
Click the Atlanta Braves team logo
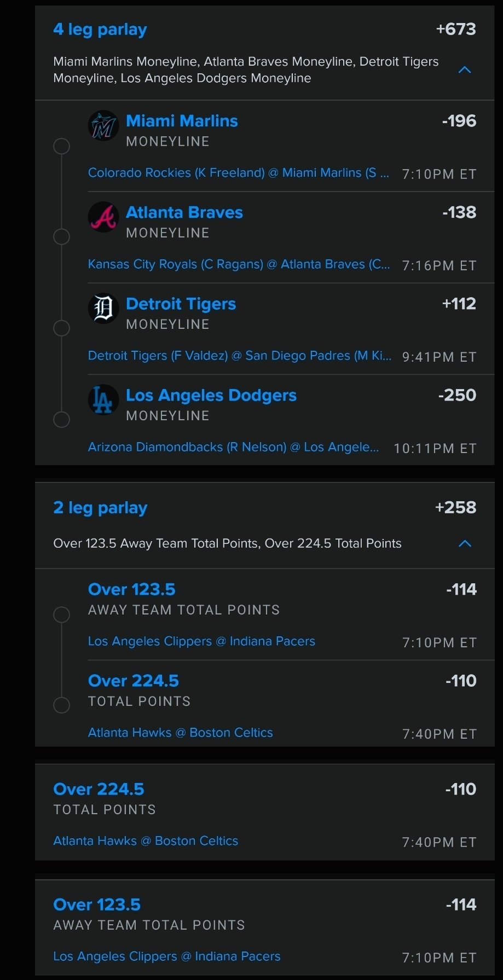click(x=103, y=217)
